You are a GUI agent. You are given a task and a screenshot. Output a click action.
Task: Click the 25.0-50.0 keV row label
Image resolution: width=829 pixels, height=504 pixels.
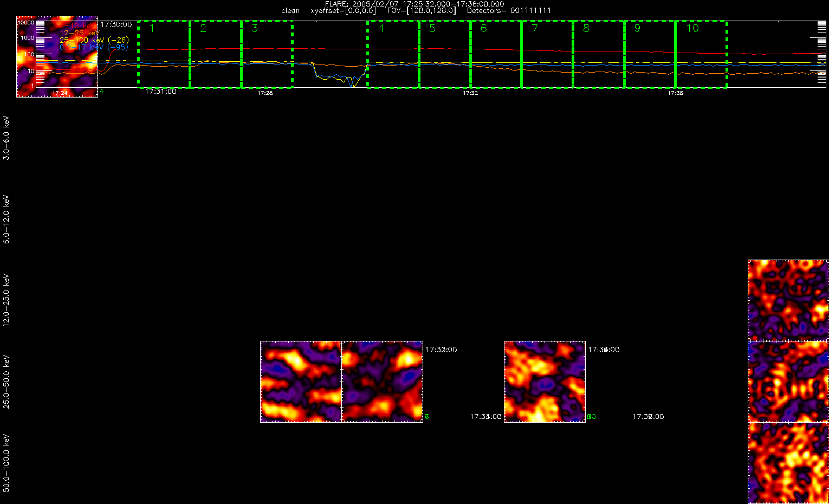[x=7, y=382]
